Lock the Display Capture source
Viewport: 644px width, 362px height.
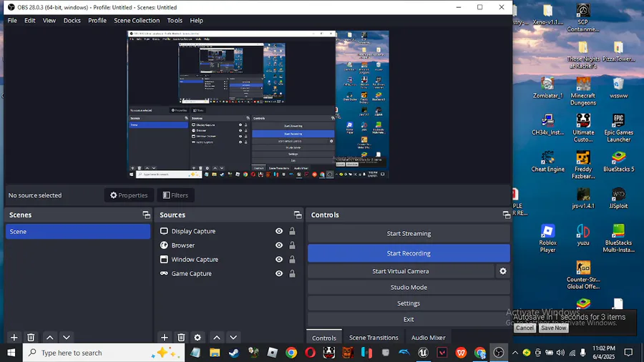coord(292,231)
